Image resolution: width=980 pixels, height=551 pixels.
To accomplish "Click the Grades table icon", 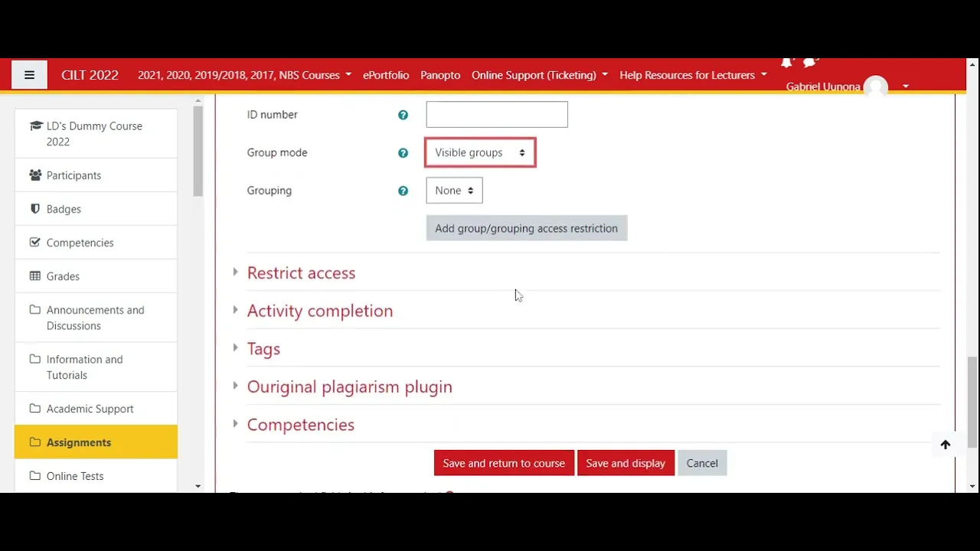I will pyautogui.click(x=35, y=276).
